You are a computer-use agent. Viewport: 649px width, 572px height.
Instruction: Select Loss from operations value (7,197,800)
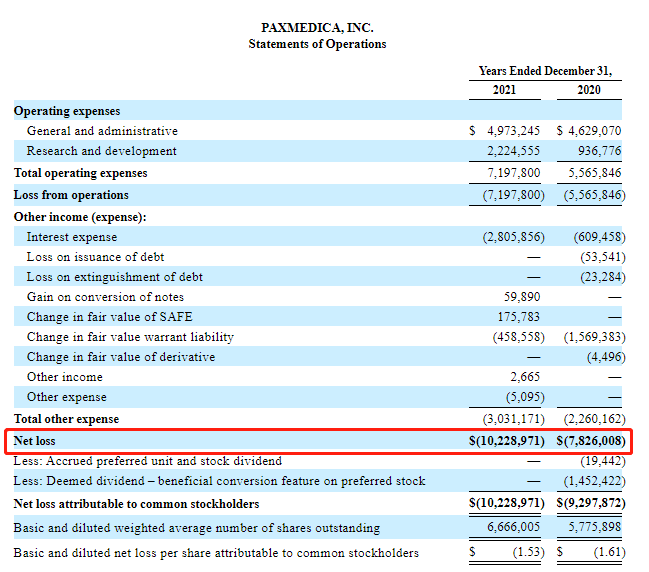[514, 195]
